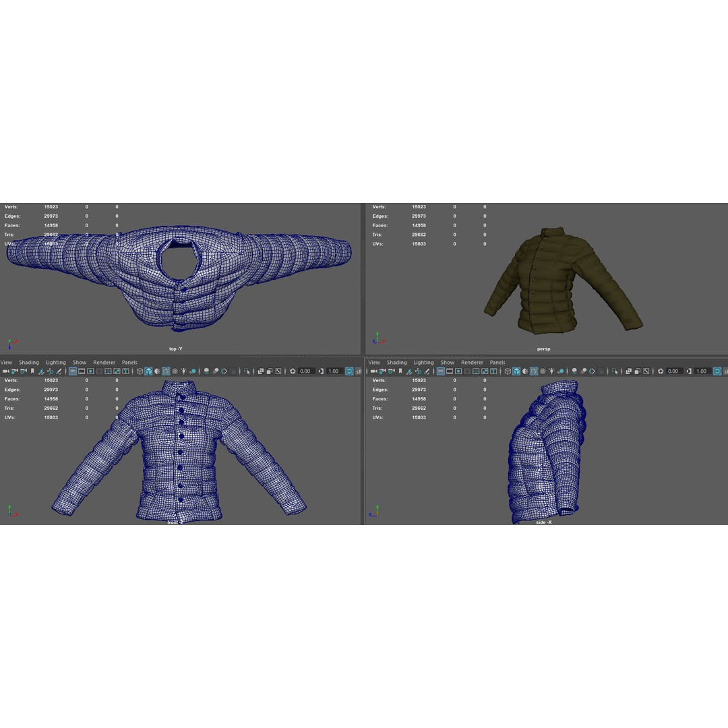
Task: Toggle Resolution Gate in front panel toolbar
Action: (90, 371)
